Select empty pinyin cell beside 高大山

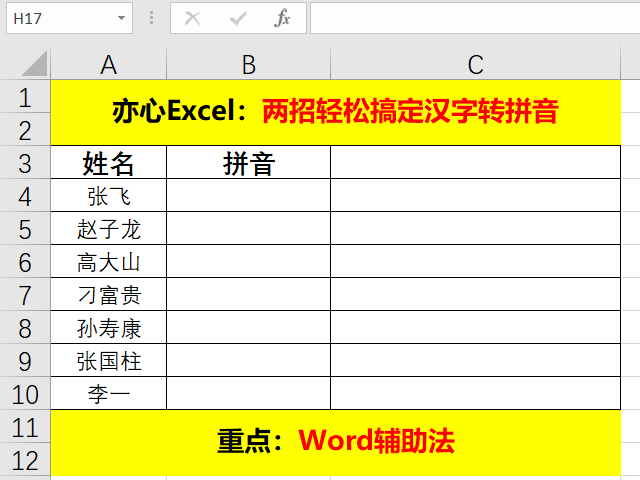point(249,262)
